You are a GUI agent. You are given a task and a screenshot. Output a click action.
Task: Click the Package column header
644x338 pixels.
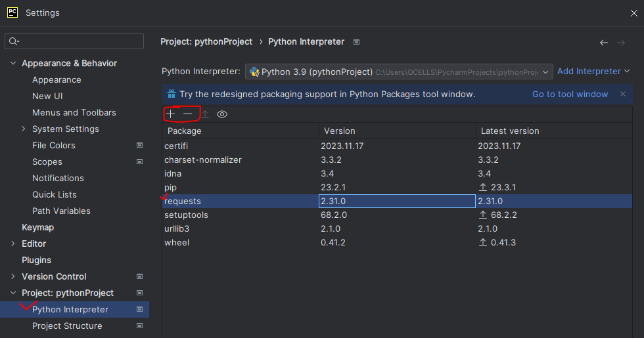241,131
